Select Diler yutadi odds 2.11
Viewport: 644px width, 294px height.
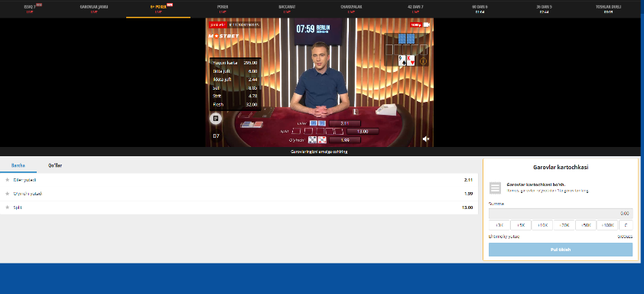[468, 180]
